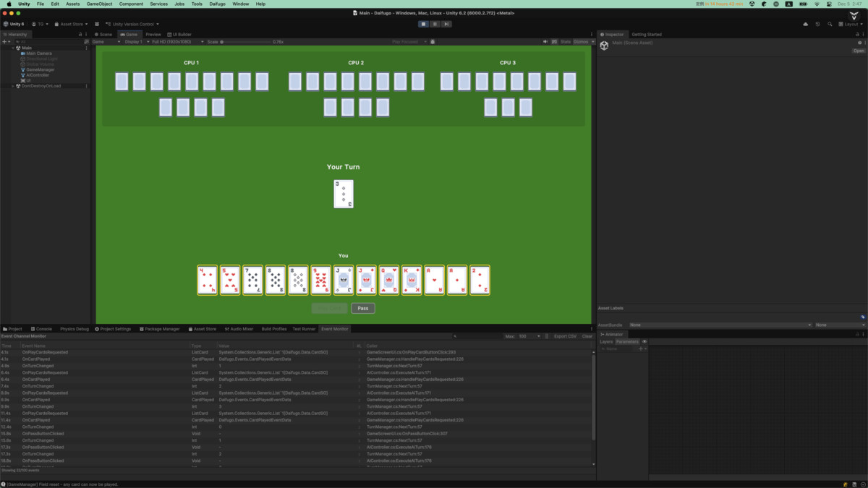
Task: Open Unity search with the magnifier icon
Action: coord(829,23)
